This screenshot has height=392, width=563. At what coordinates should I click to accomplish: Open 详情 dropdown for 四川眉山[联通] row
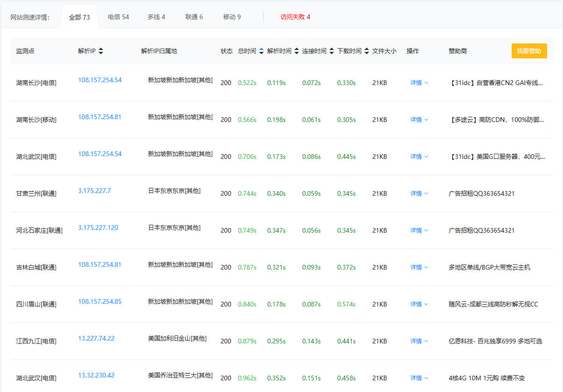tap(419, 304)
